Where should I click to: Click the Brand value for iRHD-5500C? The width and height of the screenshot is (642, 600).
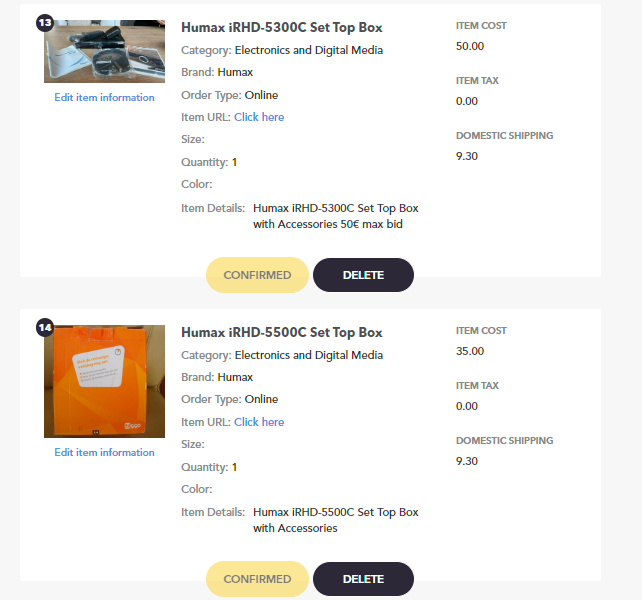pos(235,377)
